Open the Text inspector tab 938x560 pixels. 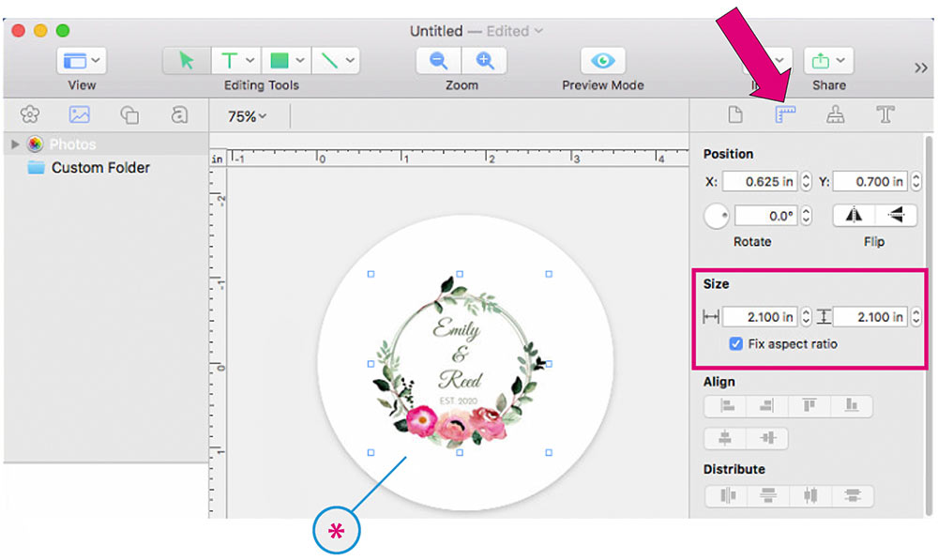pos(885,114)
